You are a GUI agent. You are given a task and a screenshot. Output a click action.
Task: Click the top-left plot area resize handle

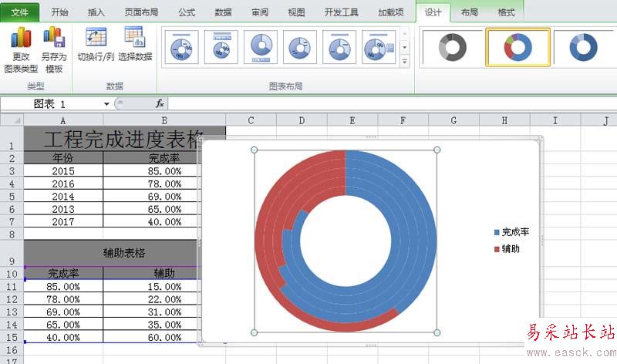255,150
